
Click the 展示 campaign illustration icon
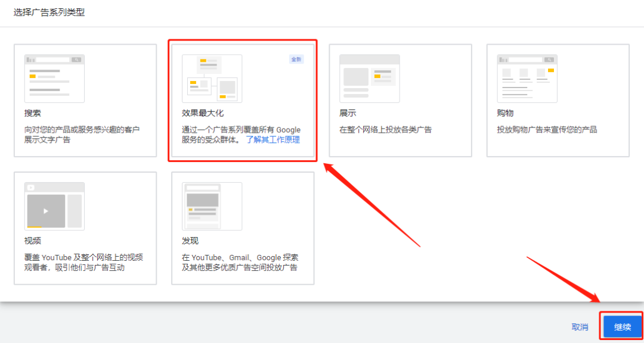tap(369, 78)
